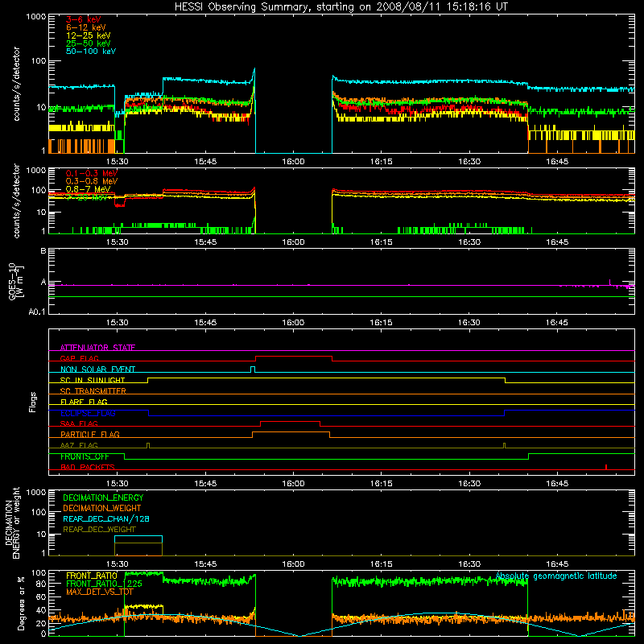644x644 pixels.
Task: Click the raised PARTICLE_FLAG step segment
Action: pyautogui.click(x=291, y=432)
